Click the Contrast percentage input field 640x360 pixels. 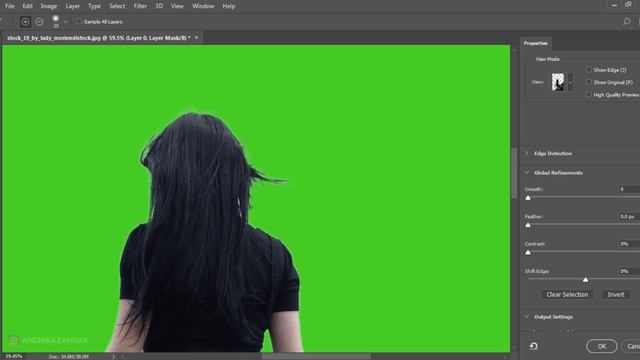point(629,244)
